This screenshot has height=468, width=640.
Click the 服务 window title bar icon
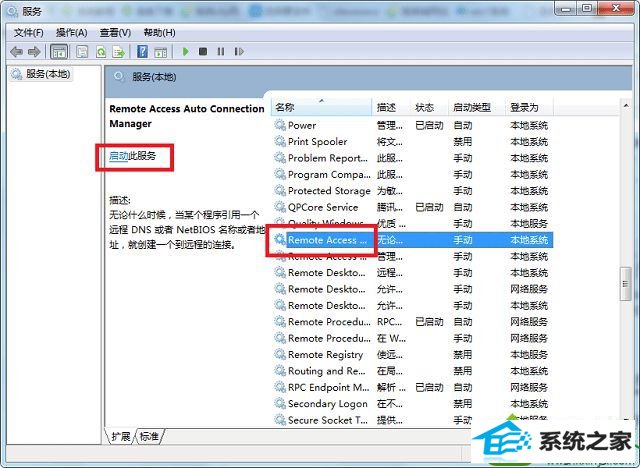(x=13, y=11)
